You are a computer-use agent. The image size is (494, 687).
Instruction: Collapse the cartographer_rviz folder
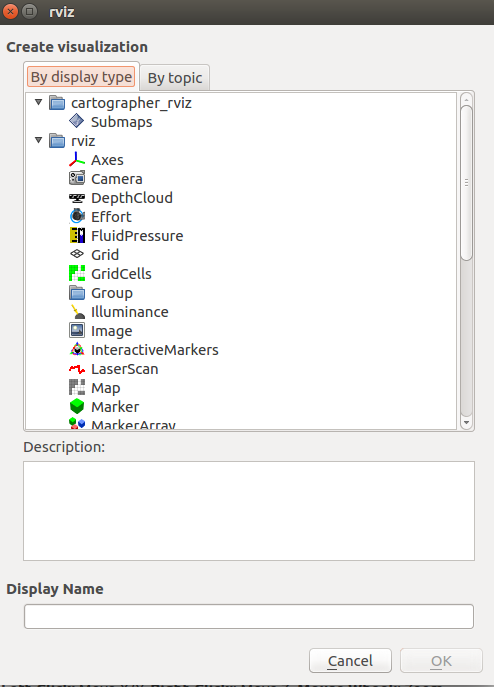(39, 103)
